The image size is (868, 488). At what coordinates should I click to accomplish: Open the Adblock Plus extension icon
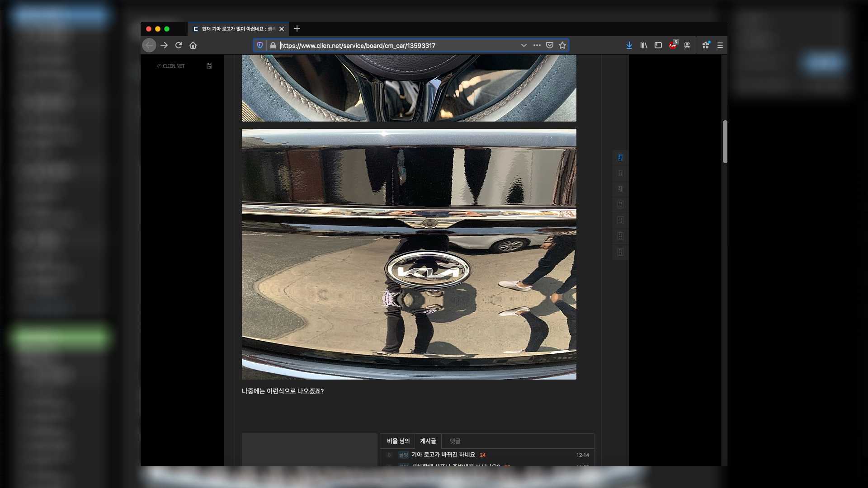coord(673,45)
